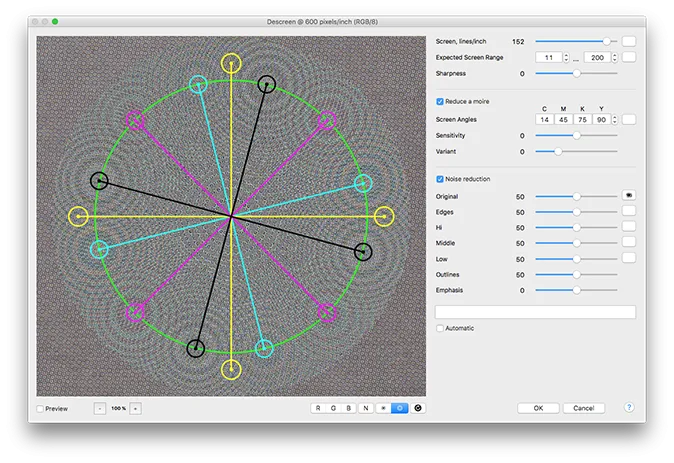
Task: Zoom in with the plus button
Action: [x=135, y=408]
